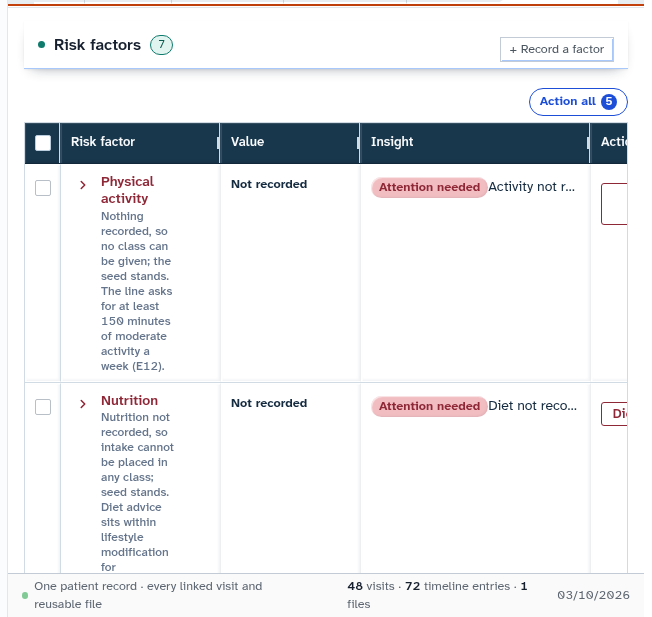This screenshot has height=617, width=652.
Task: Click 'One patient record' footer text
Action: [85, 586]
